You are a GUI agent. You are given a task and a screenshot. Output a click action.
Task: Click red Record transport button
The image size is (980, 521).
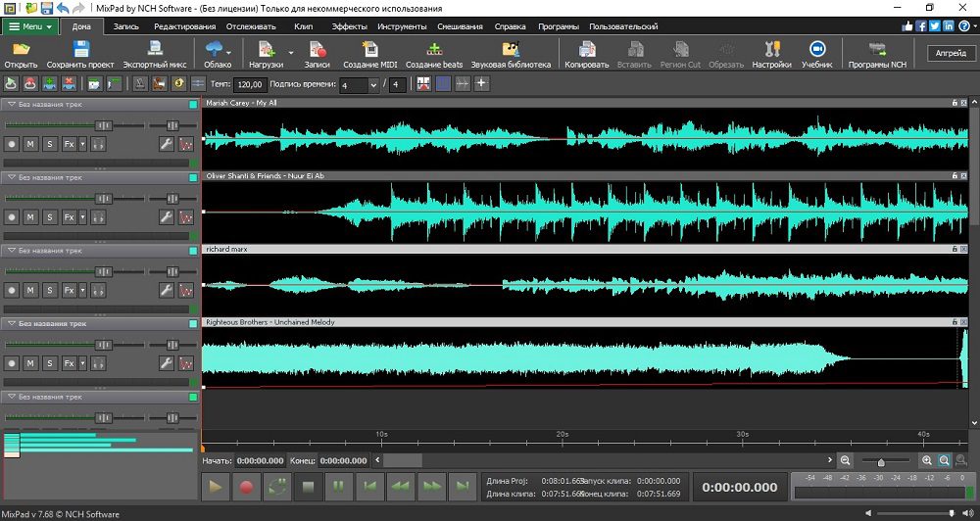pos(246,487)
